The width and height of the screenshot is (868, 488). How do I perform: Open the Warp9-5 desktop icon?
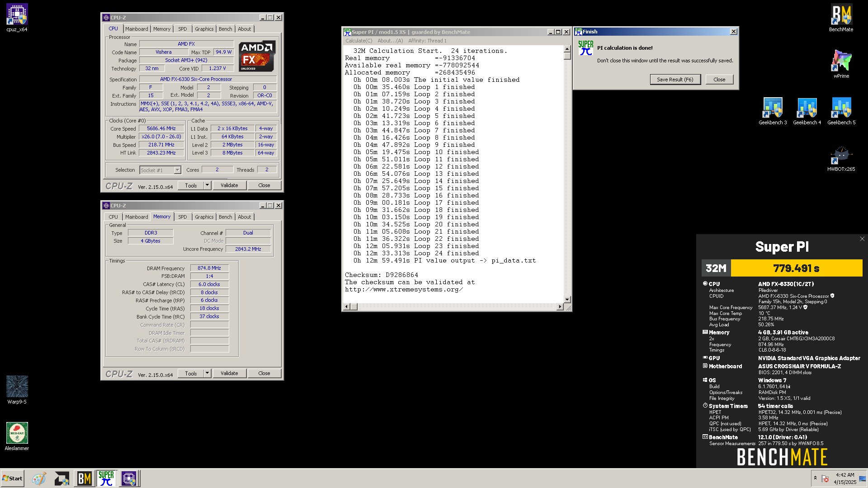coord(17,390)
